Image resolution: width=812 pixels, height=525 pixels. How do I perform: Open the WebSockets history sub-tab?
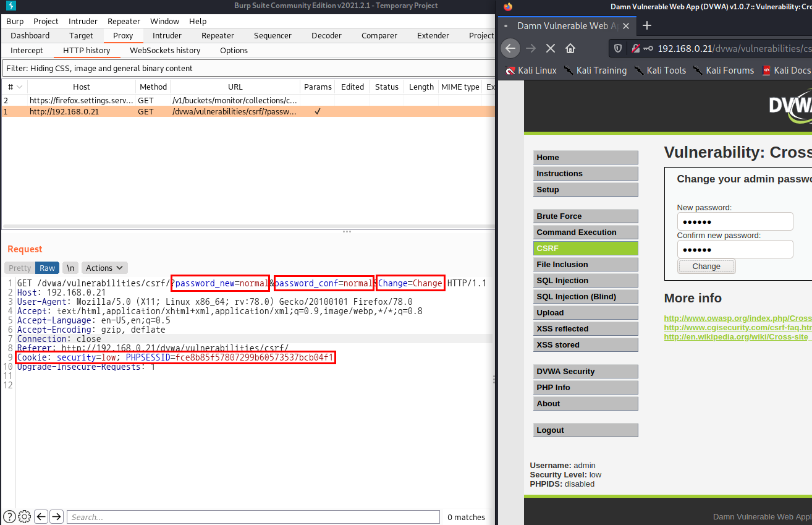coord(165,50)
